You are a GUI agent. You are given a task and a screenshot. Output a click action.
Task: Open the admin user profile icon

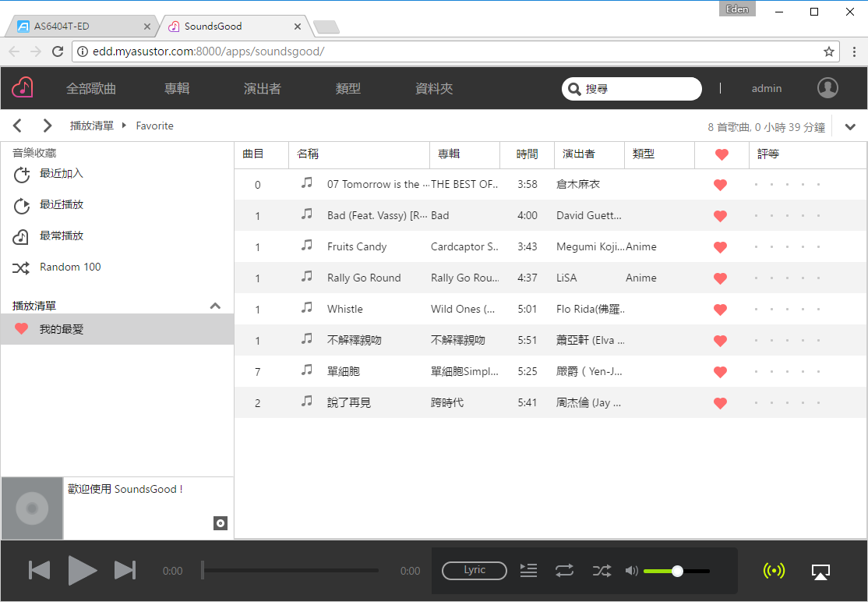point(827,87)
